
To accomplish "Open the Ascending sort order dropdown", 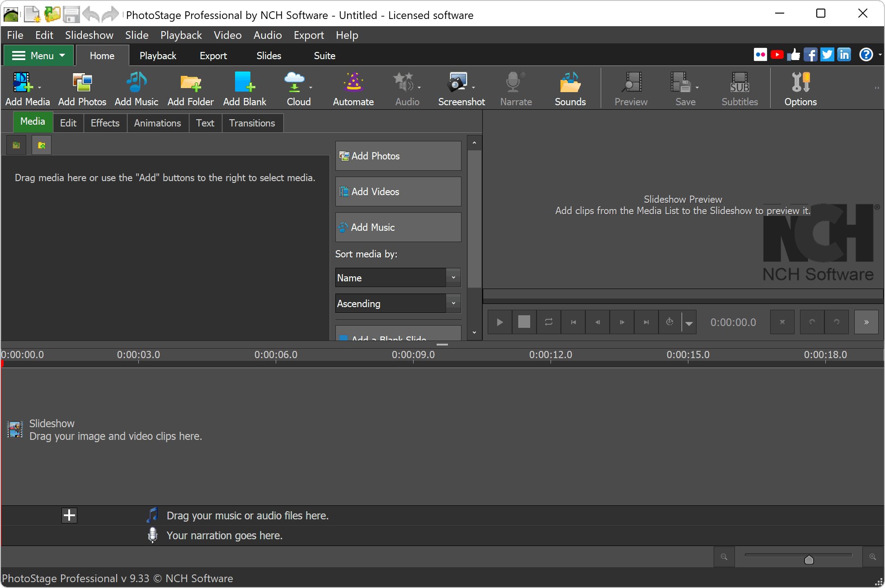I will (398, 303).
